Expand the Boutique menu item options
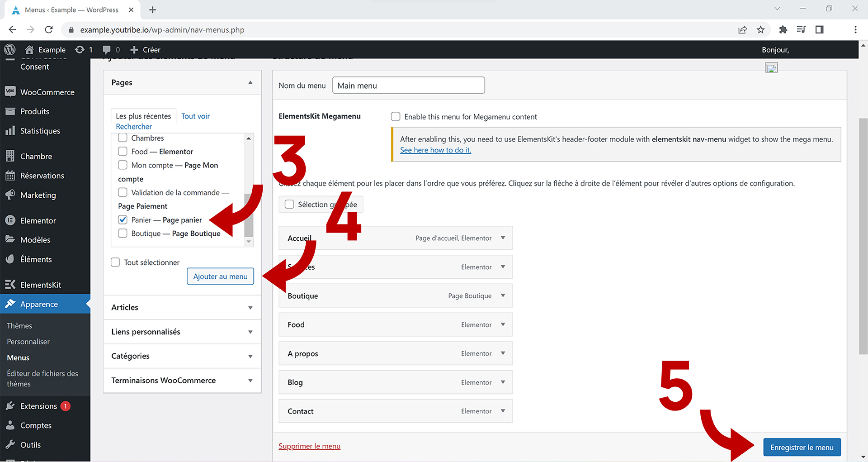 503,295
